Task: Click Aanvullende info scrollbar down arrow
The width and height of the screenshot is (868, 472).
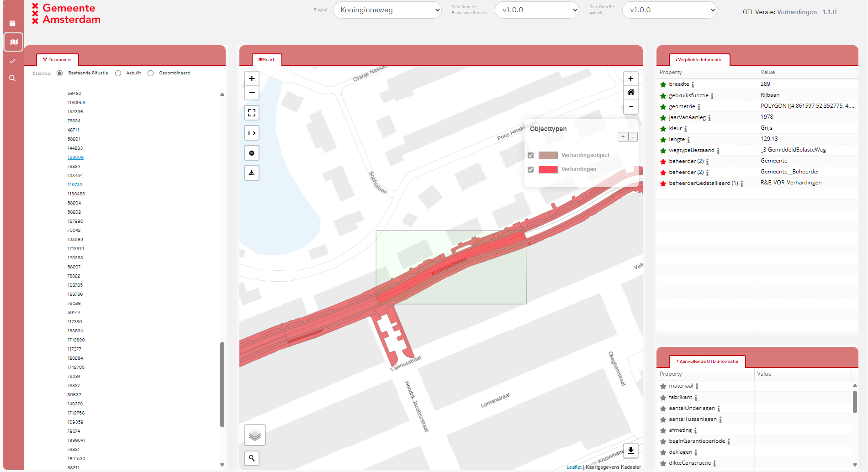Action: point(855,465)
